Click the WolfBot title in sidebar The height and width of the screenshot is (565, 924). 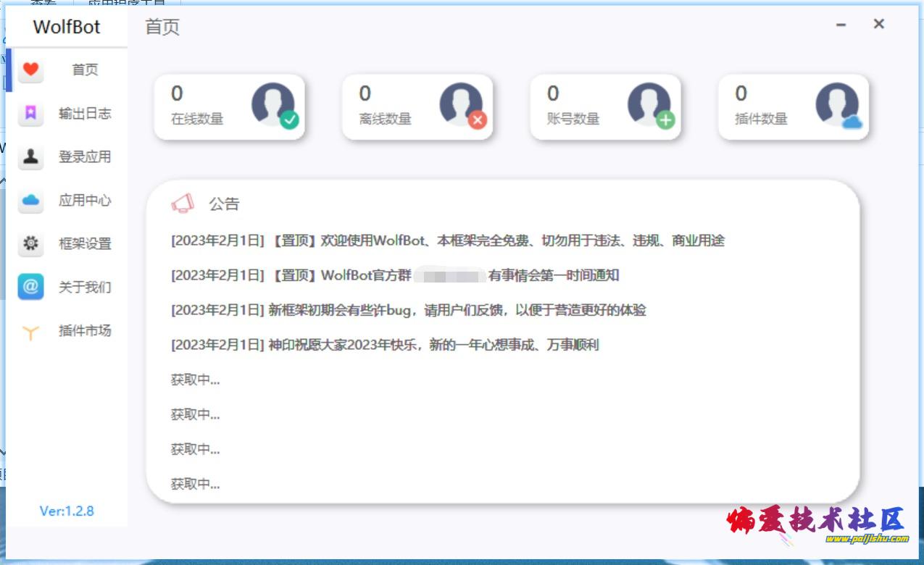67,28
